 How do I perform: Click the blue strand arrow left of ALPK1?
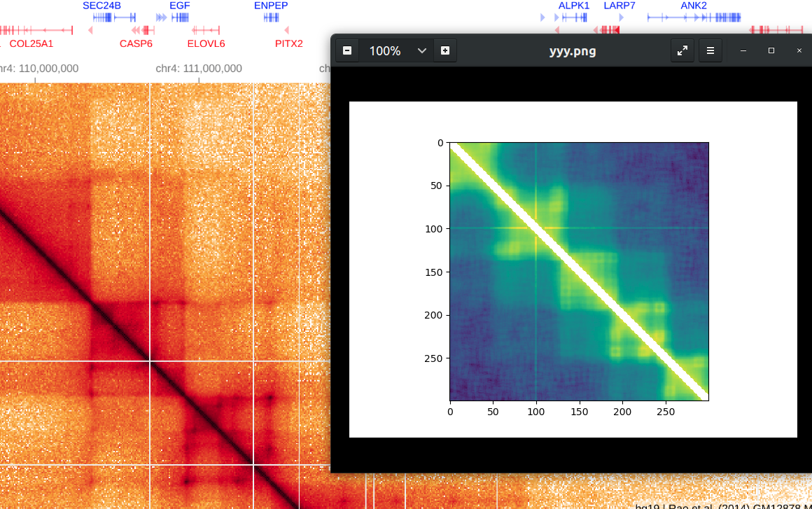(543, 17)
